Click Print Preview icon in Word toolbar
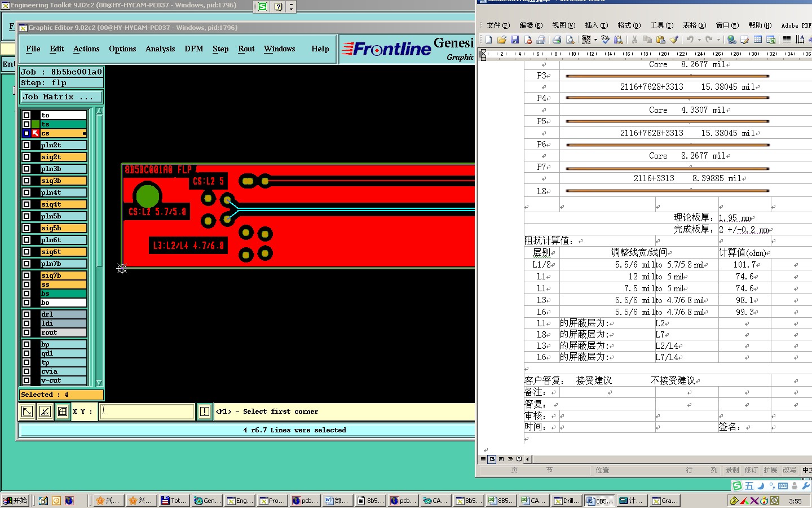This screenshot has height=508, width=812. [x=570, y=40]
